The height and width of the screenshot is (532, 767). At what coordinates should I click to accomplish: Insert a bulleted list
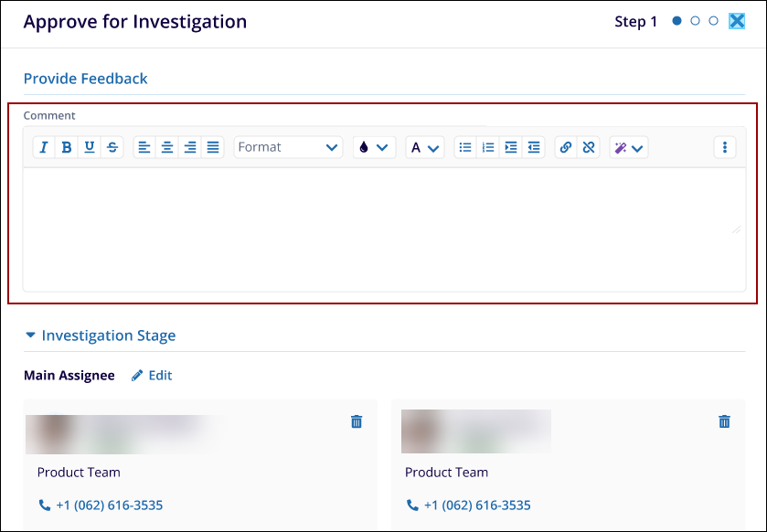point(465,147)
